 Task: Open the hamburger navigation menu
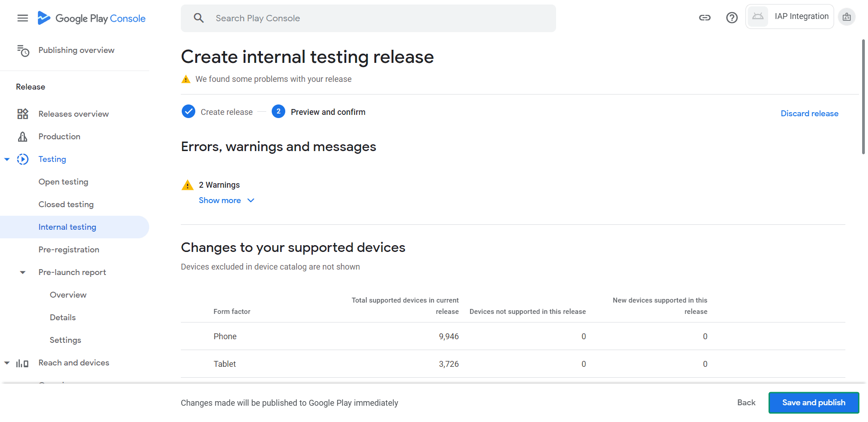[x=23, y=18]
